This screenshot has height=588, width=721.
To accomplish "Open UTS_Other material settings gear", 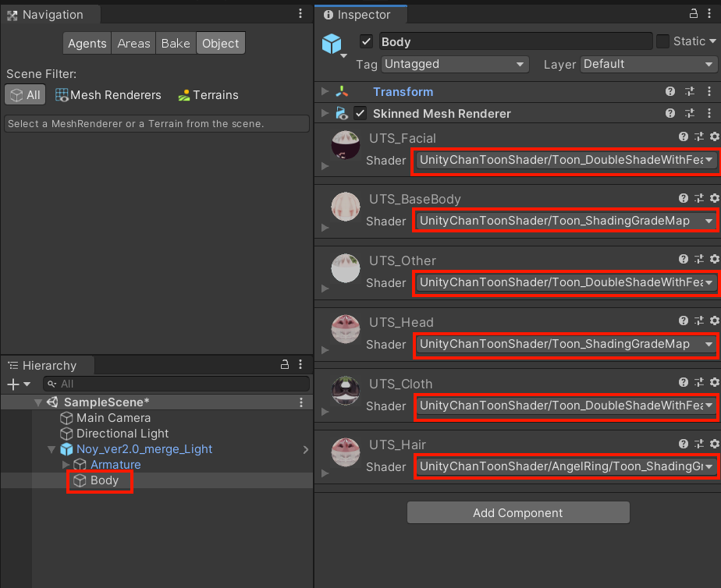I will tap(715, 259).
